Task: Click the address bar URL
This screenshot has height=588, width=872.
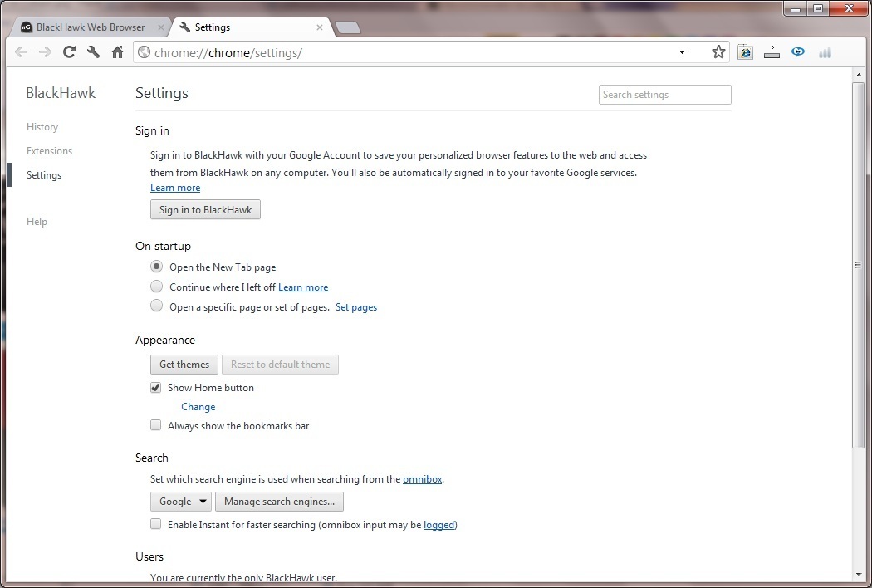Action: [x=228, y=53]
